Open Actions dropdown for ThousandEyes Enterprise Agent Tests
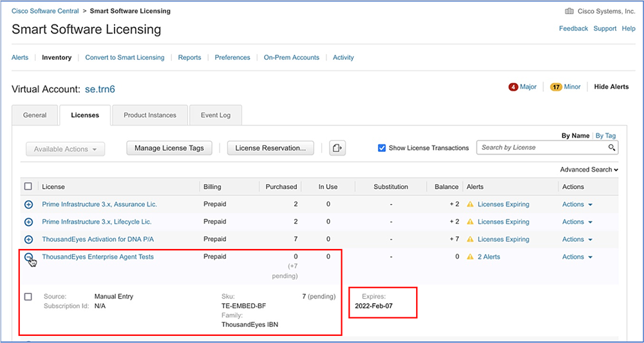This screenshot has width=644, height=343. click(x=577, y=257)
